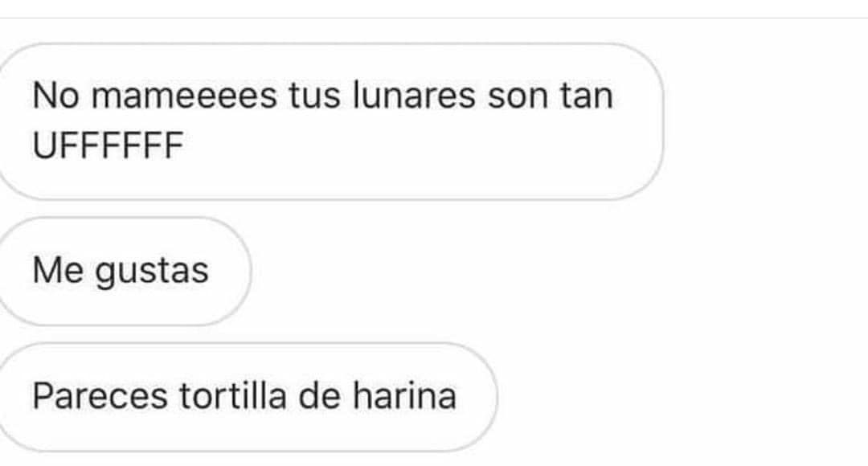Click the word "mameeees"
The width and height of the screenshot is (868, 466).
tap(184, 96)
